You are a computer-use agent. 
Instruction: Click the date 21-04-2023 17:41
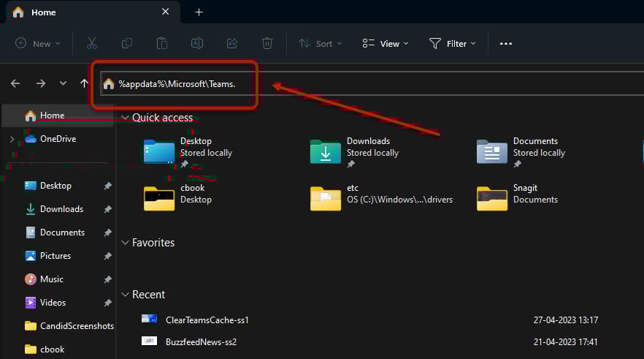click(565, 342)
